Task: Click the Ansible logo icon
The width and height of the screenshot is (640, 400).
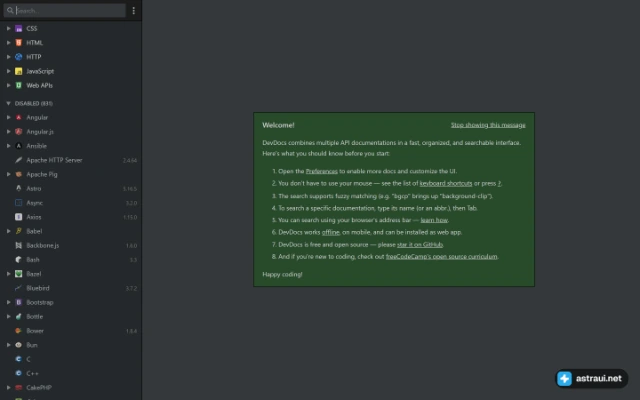Action: click(x=18, y=146)
